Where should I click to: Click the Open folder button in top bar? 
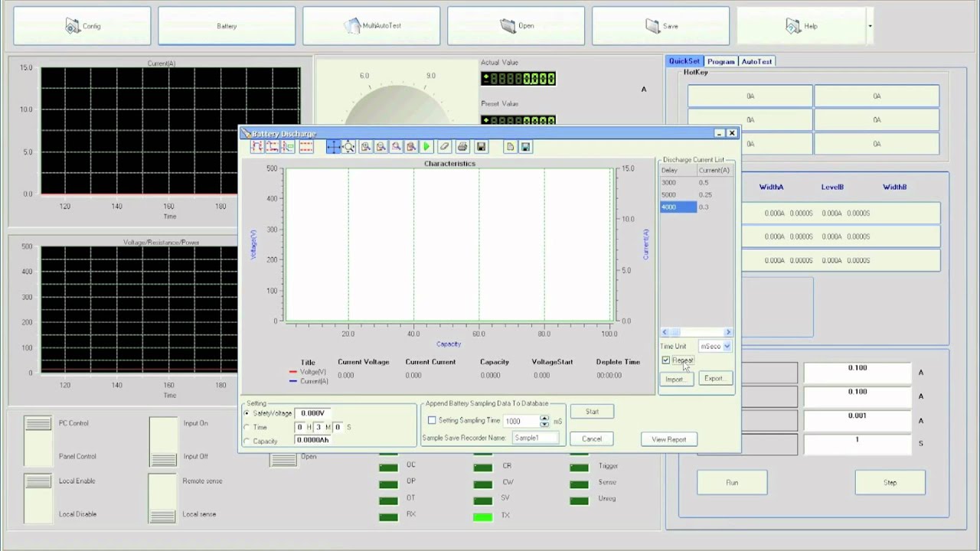(516, 26)
